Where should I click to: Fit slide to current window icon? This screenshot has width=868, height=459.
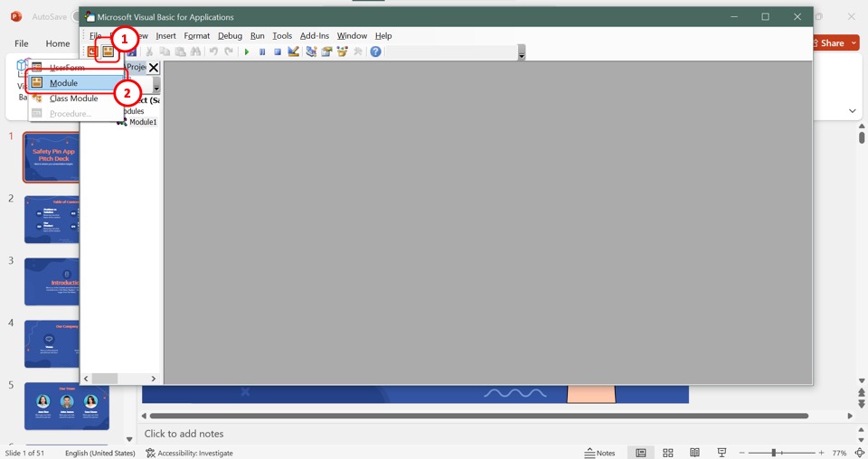[860, 453]
